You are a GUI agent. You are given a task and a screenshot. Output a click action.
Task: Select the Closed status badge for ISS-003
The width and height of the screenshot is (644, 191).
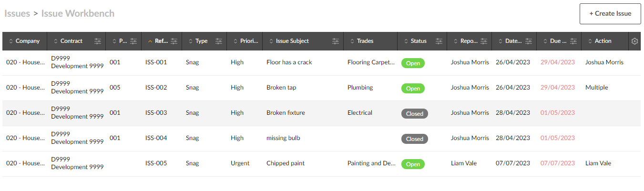(414, 113)
